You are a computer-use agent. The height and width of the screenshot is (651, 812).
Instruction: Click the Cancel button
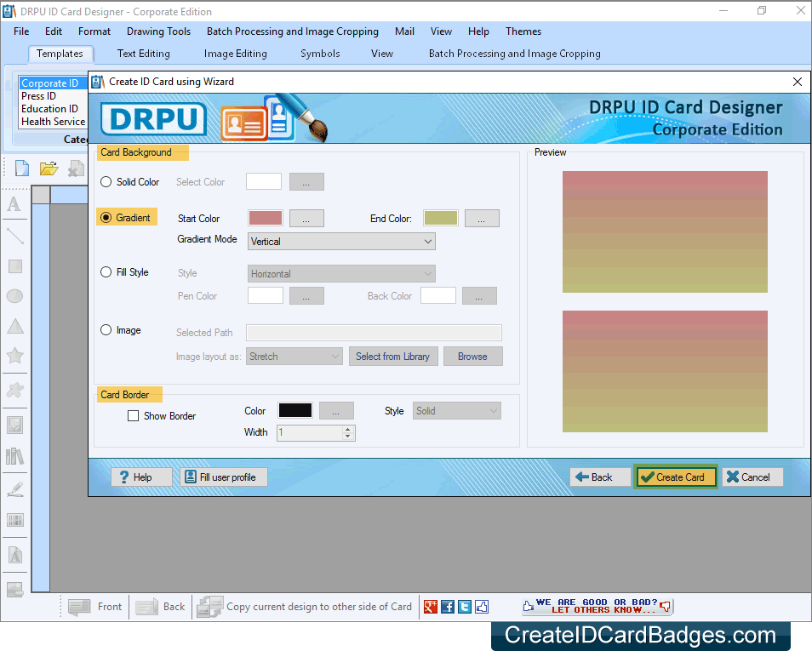tap(752, 477)
